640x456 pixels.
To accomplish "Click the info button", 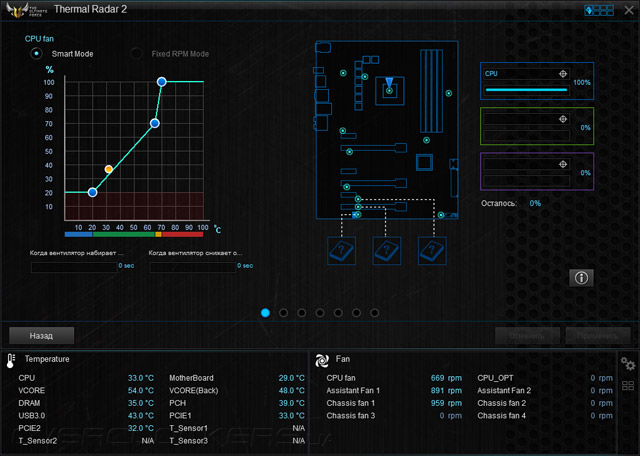I will (581, 278).
